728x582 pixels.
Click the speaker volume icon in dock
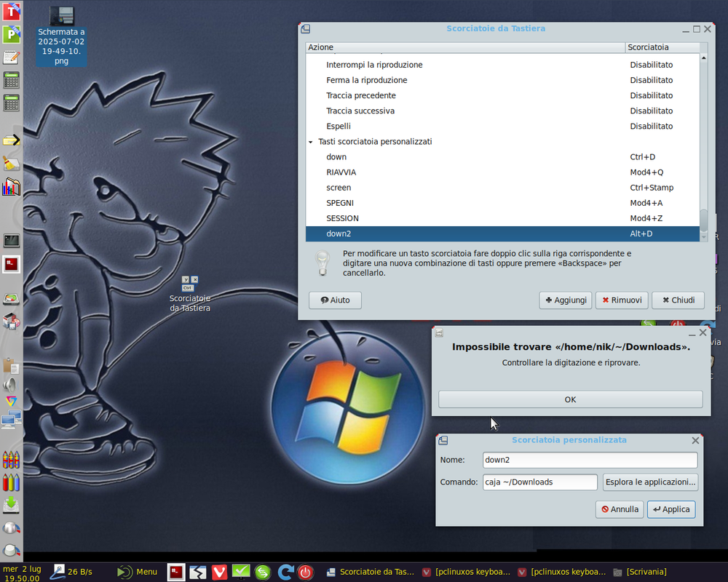10,384
